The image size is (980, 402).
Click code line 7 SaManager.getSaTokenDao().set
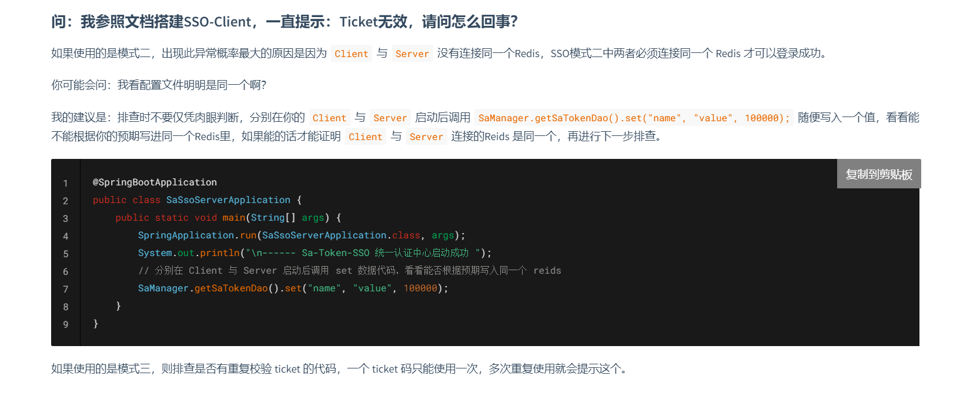click(293, 288)
